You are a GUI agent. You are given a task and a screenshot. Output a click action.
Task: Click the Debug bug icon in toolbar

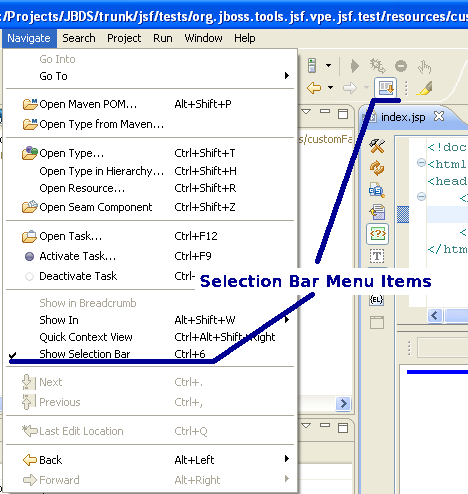coord(377,66)
